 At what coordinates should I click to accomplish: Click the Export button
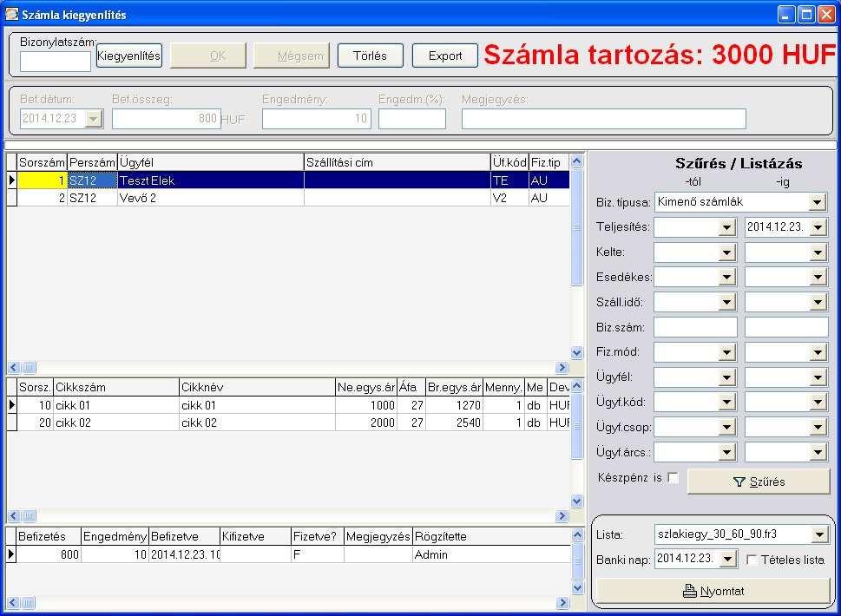444,56
